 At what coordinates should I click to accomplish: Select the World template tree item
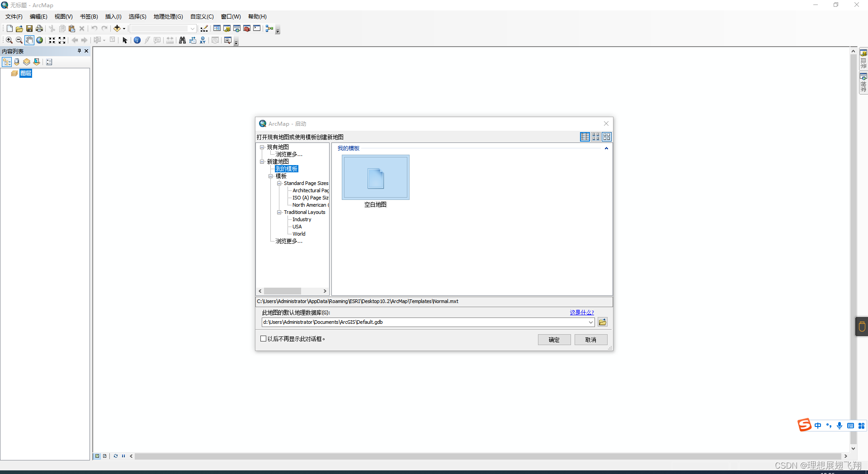[x=299, y=234]
